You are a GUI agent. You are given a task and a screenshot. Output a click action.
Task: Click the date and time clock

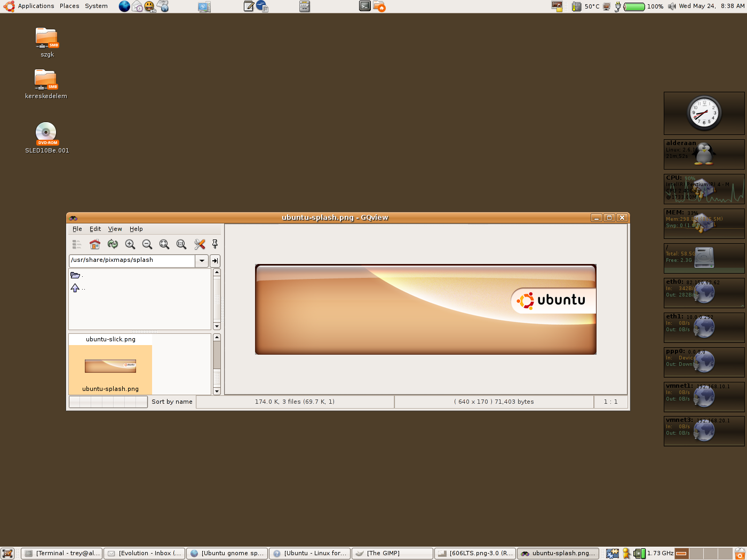point(711,6)
